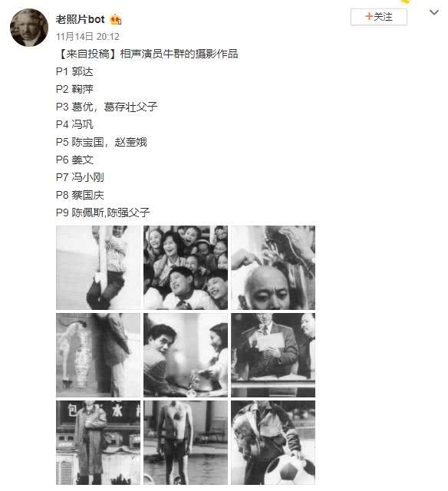448x491 pixels.
Task: Open the post options chevron menu
Action: coord(434,12)
